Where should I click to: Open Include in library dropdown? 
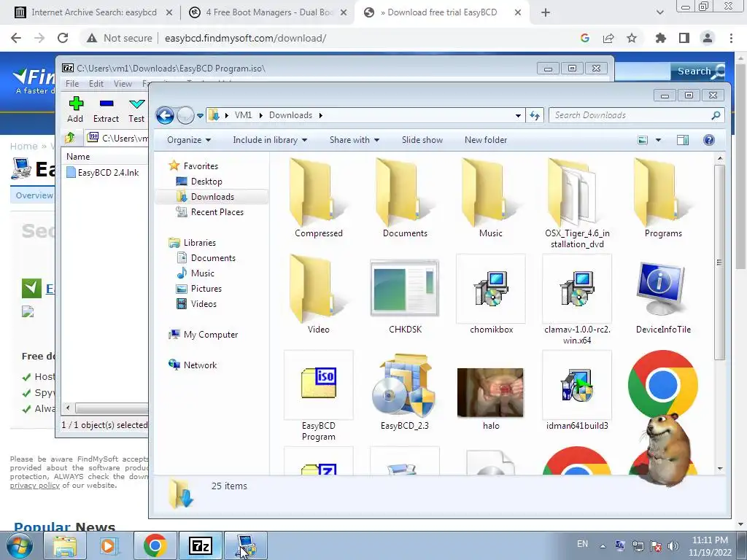270,140
